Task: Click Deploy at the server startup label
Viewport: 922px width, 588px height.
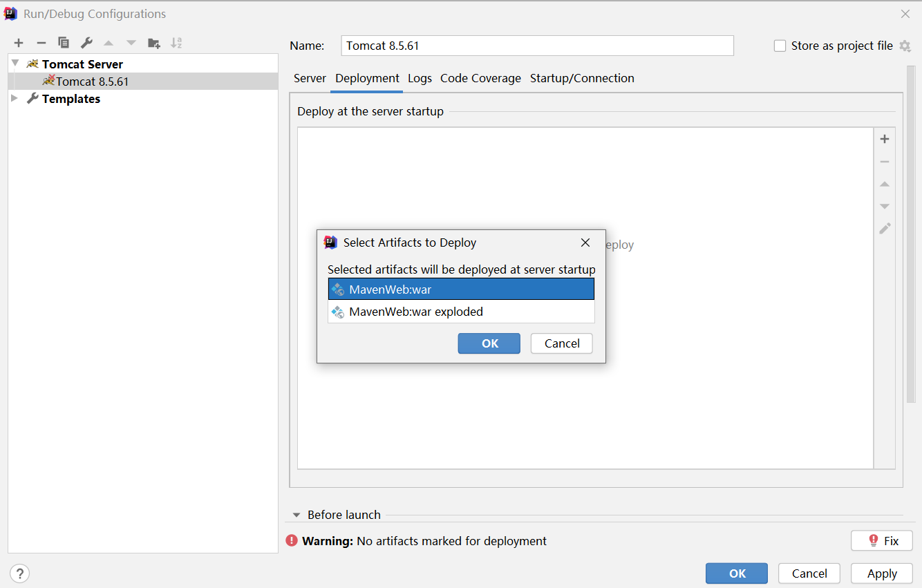Action: point(370,111)
